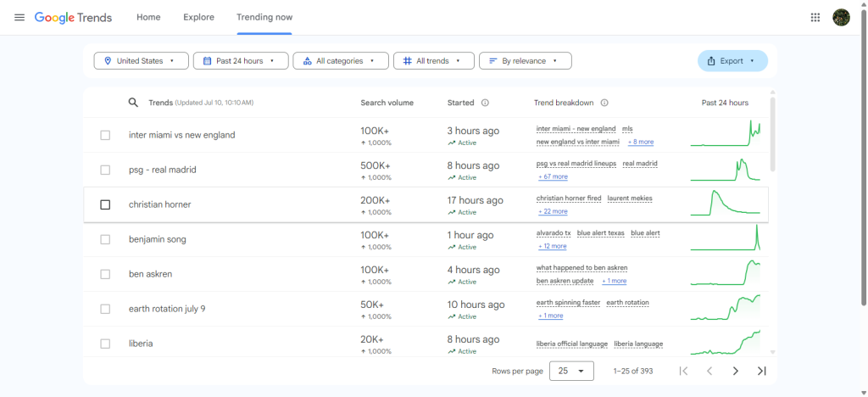Click the location pin icon in United States filter
Image resolution: width=868 pixels, height=397 pixels.
[x=107, y=61]
